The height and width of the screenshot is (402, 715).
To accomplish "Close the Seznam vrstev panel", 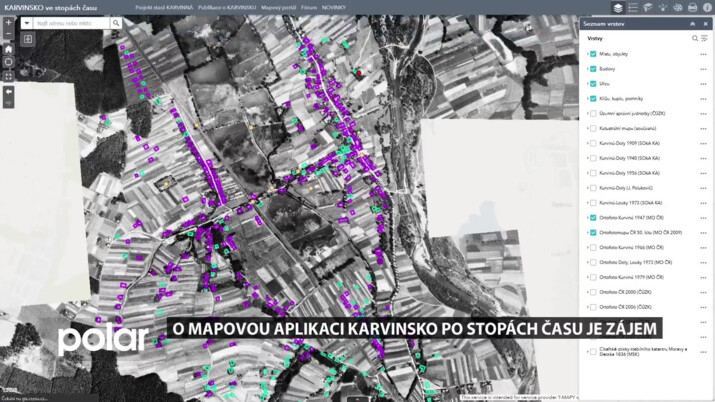I will 706,23.
